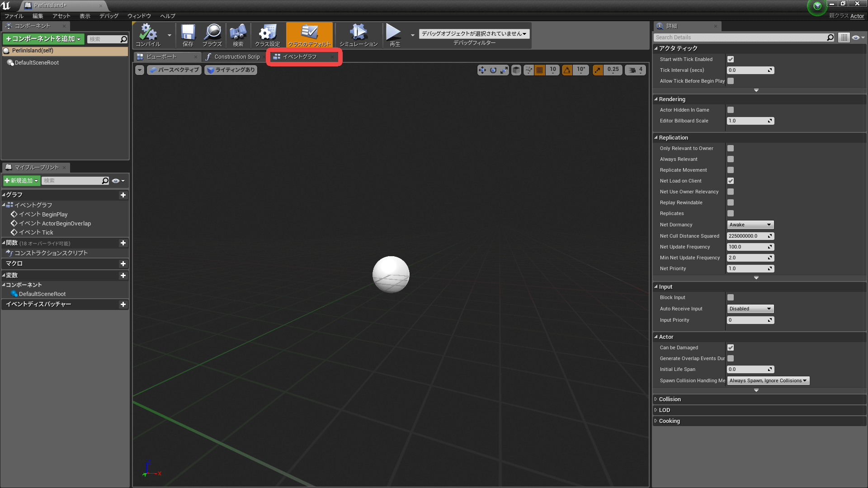Screen dimensions: 868x488
Task: Enable Actor Hidden In Game checkbox
Action: 731,110
